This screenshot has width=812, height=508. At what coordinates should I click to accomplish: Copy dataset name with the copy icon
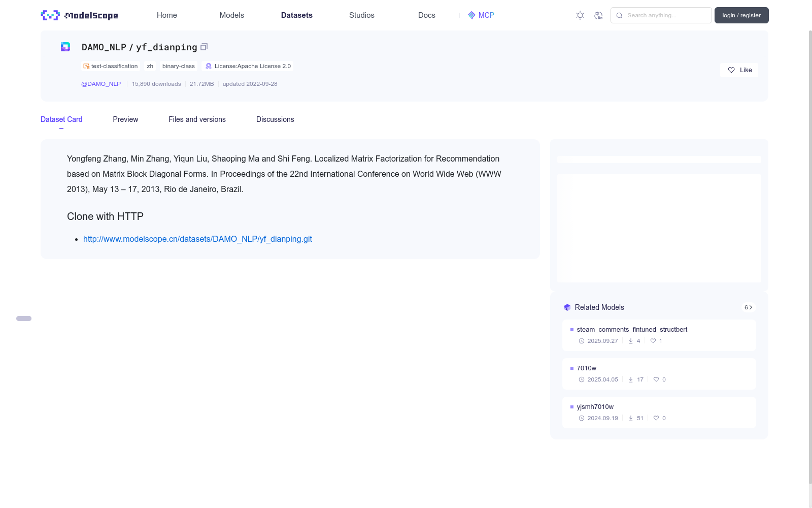[204, 47]
